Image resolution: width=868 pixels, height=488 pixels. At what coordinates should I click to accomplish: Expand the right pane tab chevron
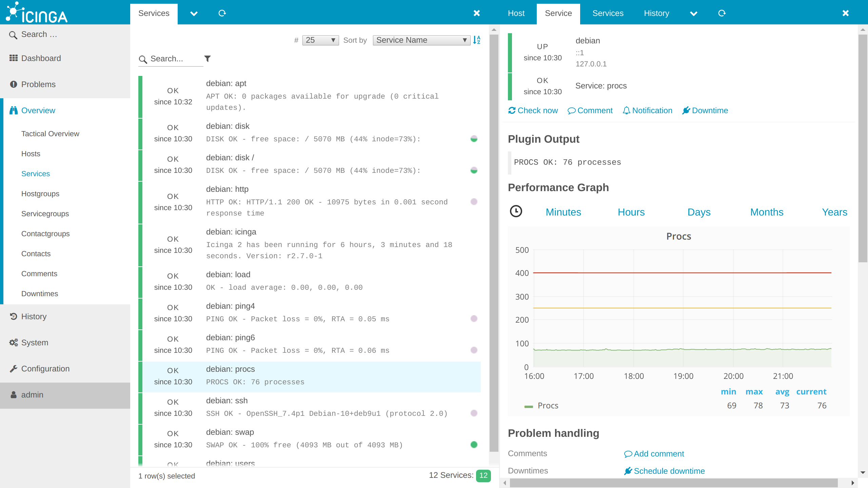(693, 14)
